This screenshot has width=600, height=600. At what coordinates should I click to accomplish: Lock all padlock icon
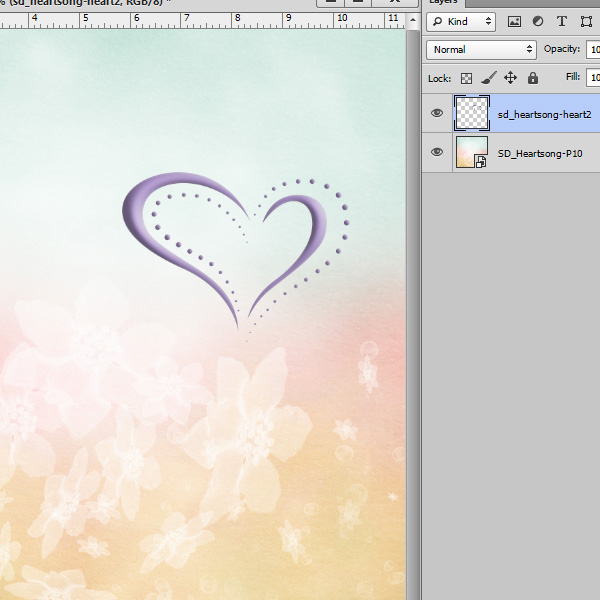pyautogui.click(x=533, y=78)
